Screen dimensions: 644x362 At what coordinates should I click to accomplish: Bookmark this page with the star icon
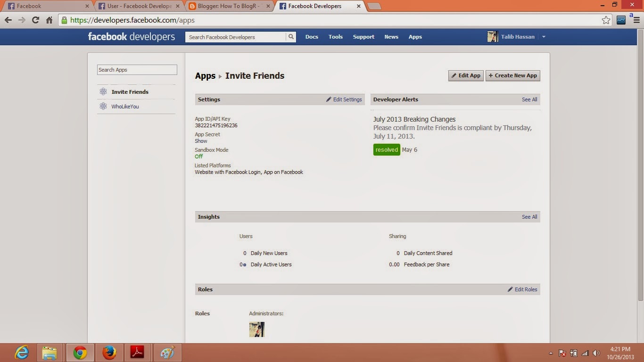point(606,20)
